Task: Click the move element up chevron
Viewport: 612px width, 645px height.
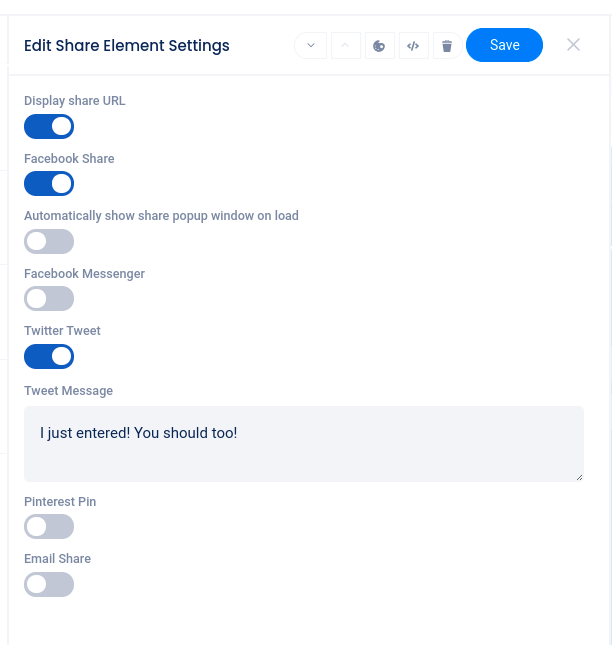Action: [x=345, y=46]
